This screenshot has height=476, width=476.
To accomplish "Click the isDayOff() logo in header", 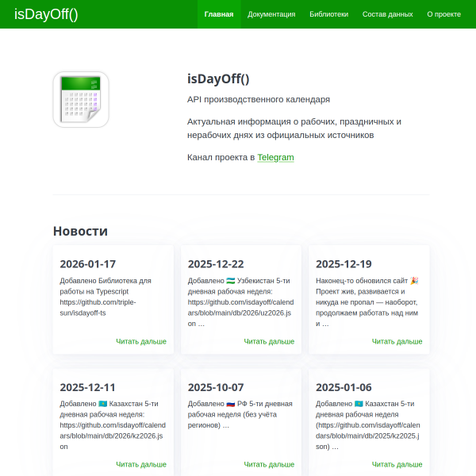I will [x=46, y=14].
